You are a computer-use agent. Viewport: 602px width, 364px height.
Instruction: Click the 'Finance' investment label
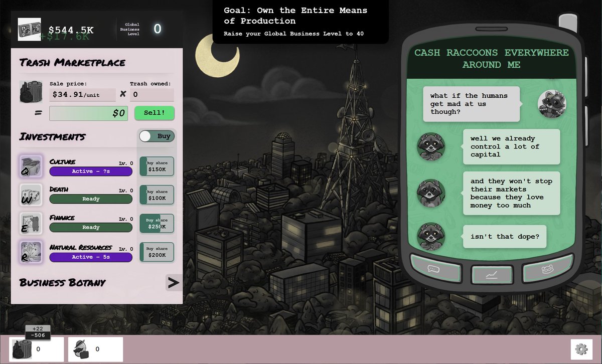point(62,218)
